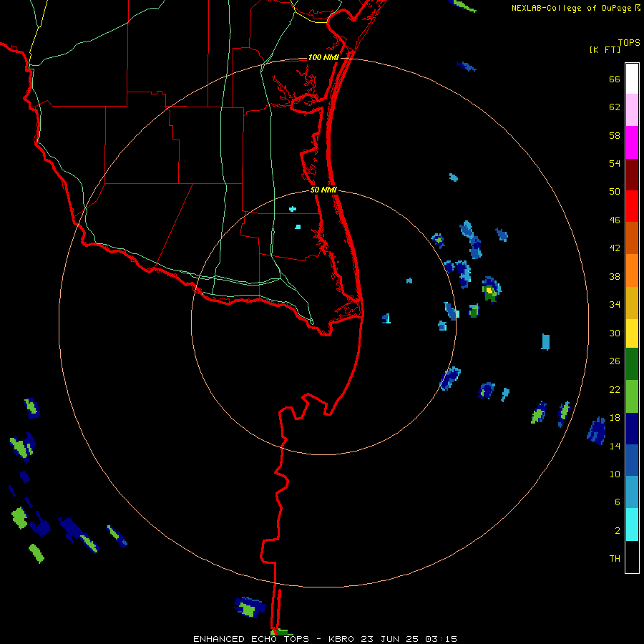The image size is (644, 644).
Task: Click the "30" legend value
Action: (x=615, y=333)
